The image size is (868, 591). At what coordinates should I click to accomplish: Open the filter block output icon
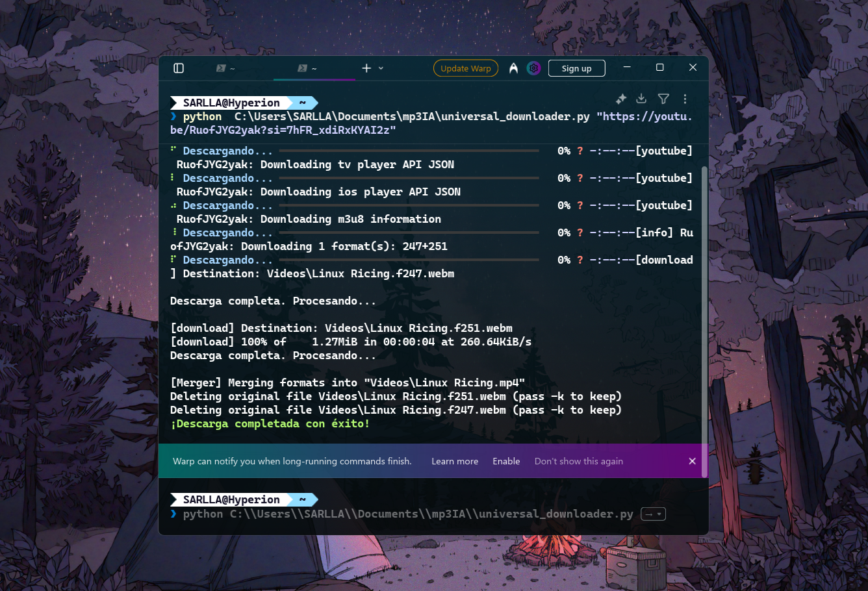pos(663,99)
